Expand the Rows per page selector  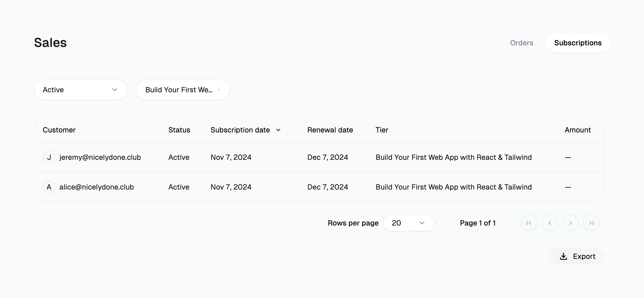click(408, 223)
